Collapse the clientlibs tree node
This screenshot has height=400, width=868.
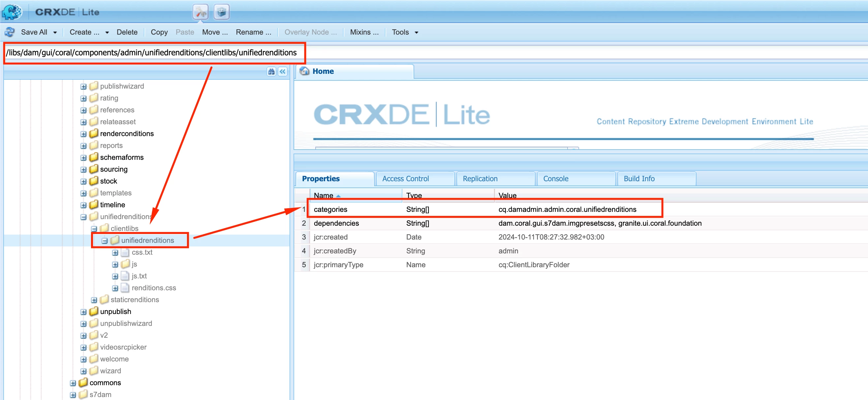[x=94, y=229]
